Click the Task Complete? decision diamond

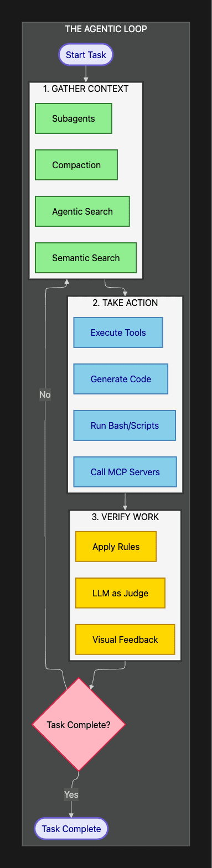tap(79, 725)
